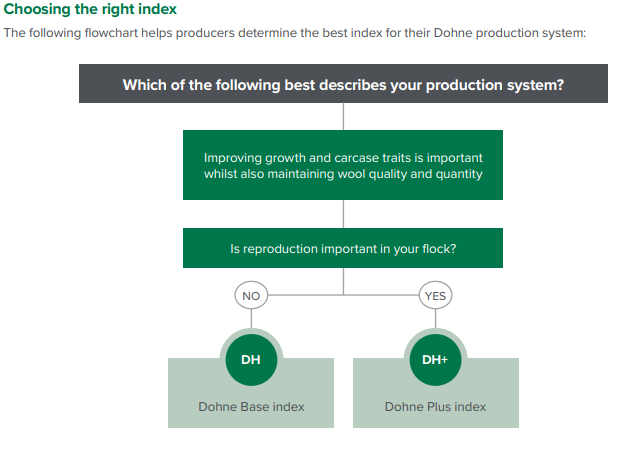Click the green DH circle badge
This screenshot has height=449, width=617.
pos(251,360)
